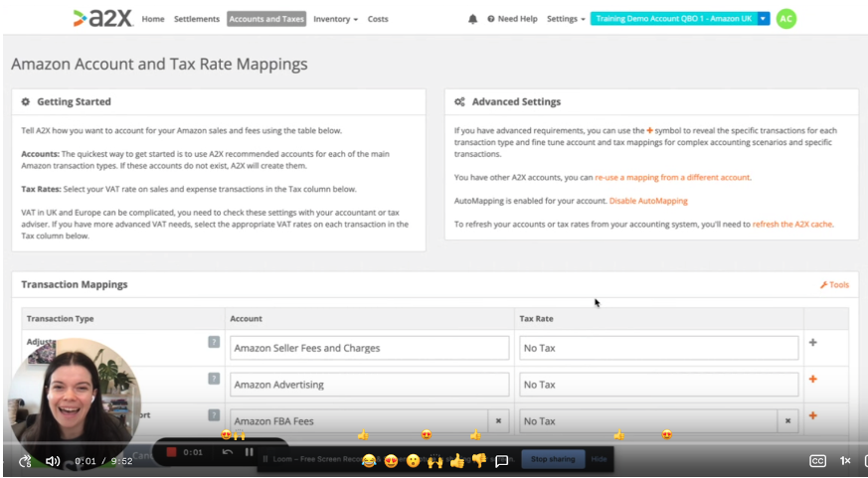This screenshot has width=868, height=478.
Task: Open the Settlements page
Action: (197, 19)
